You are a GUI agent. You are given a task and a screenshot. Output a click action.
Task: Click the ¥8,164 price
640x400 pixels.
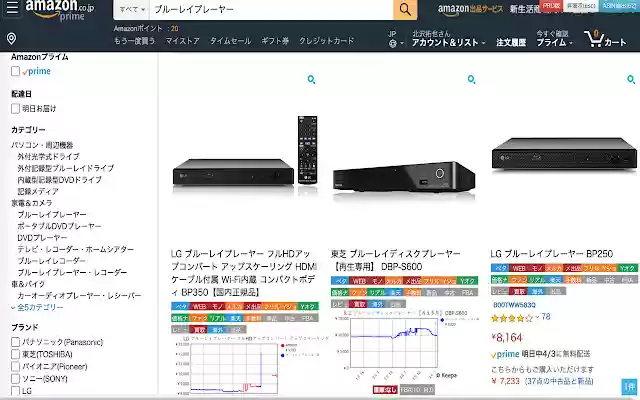(x=507, y=338)
